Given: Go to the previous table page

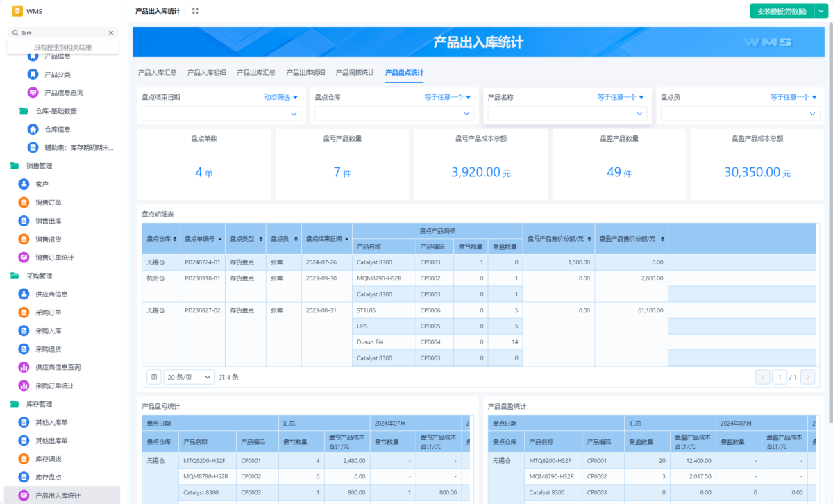Looking at the screenshot, I should 763,377.
